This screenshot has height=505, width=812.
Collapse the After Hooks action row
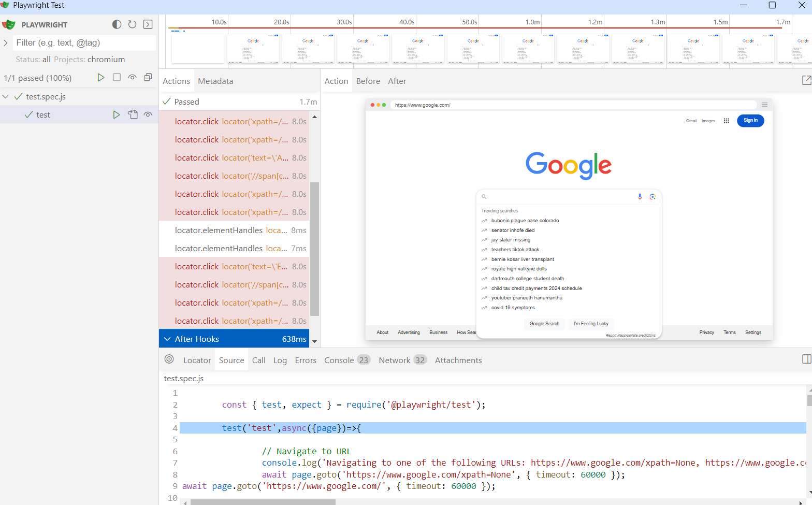pos(167,339)
